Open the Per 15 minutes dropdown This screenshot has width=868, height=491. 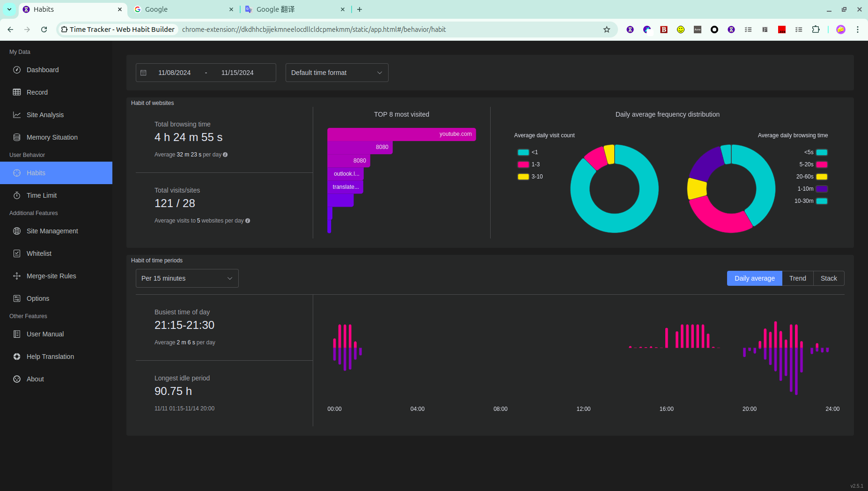click(187, 278)
